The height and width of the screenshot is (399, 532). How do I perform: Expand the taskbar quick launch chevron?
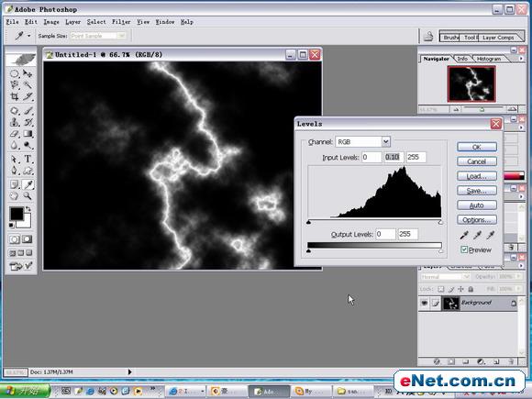pyautogui.click(x=152, y=389)
